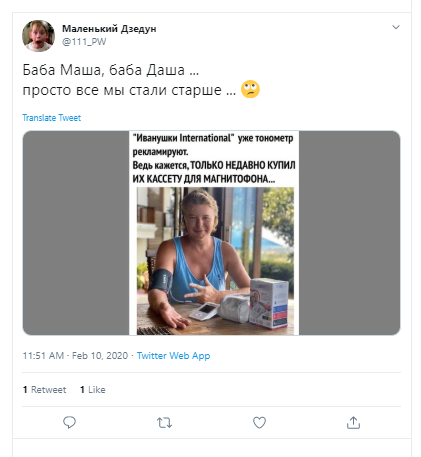Open the display name Маленький Дзедун
Image resolution: width=421 pixels, height=457 pixels.
[109, 29]
